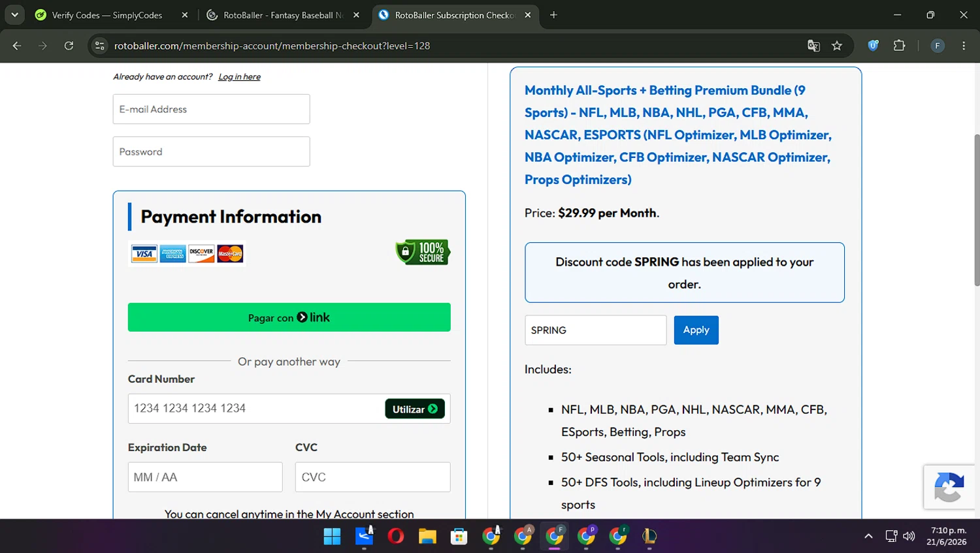The width and height of the screenshot is (980, 553).
Task: Close the RotoBaller - Fantasy Baseball tab
Action: pos(356,15)
